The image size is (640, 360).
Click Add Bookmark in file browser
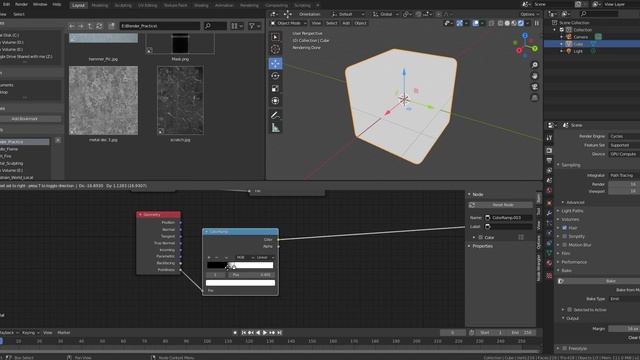point(24,119)
